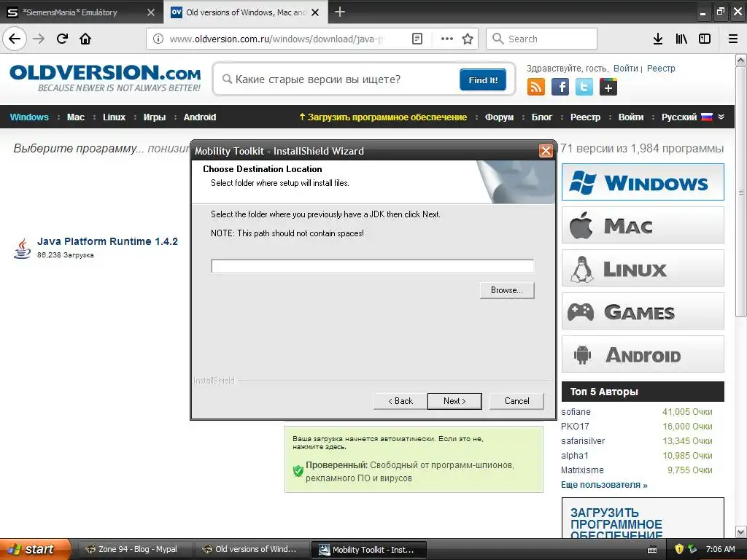Reload the current page
This screenshot has width=747, height=560.
(62, 39)
